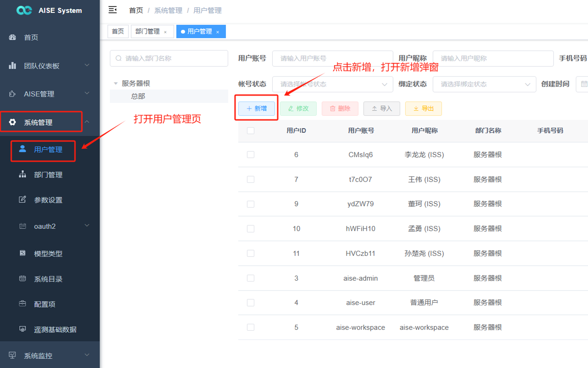
Task: Click the search icon in department search box
Action: [x=119, y=58]
